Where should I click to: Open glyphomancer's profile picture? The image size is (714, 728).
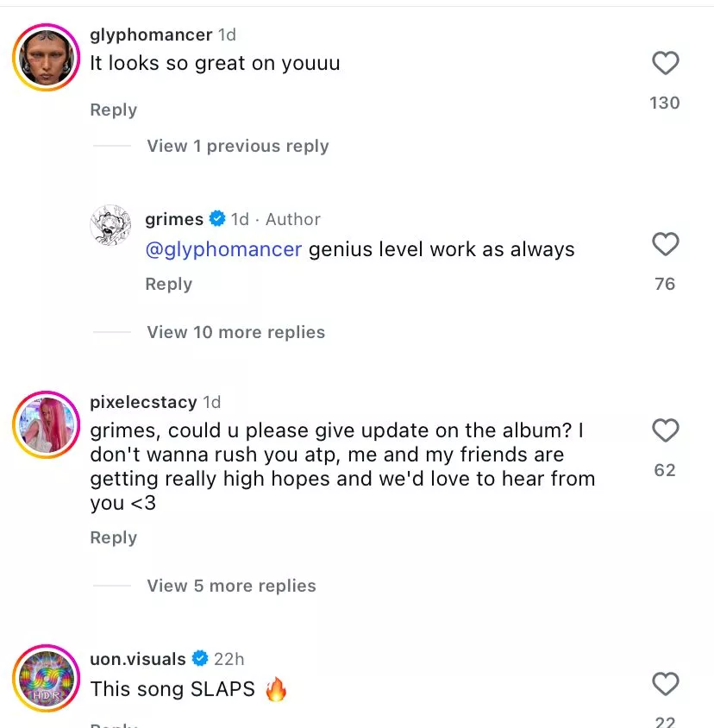coord(47,56)
